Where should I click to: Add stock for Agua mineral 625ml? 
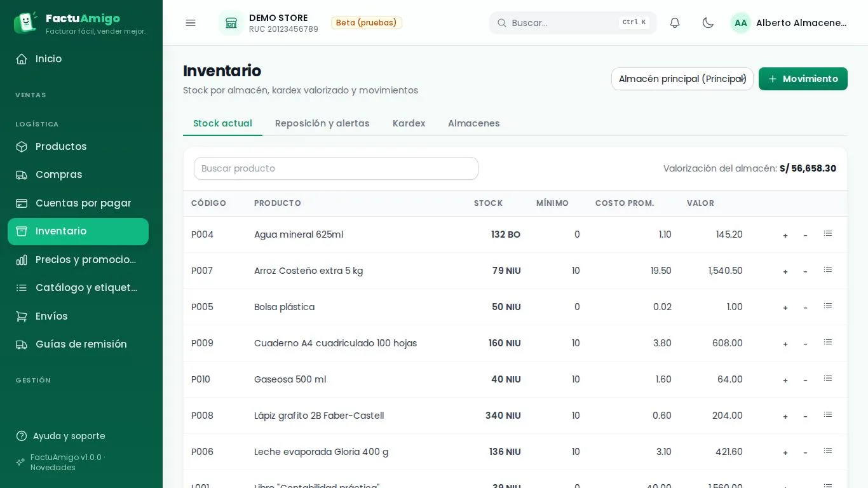tap(785, 235)
